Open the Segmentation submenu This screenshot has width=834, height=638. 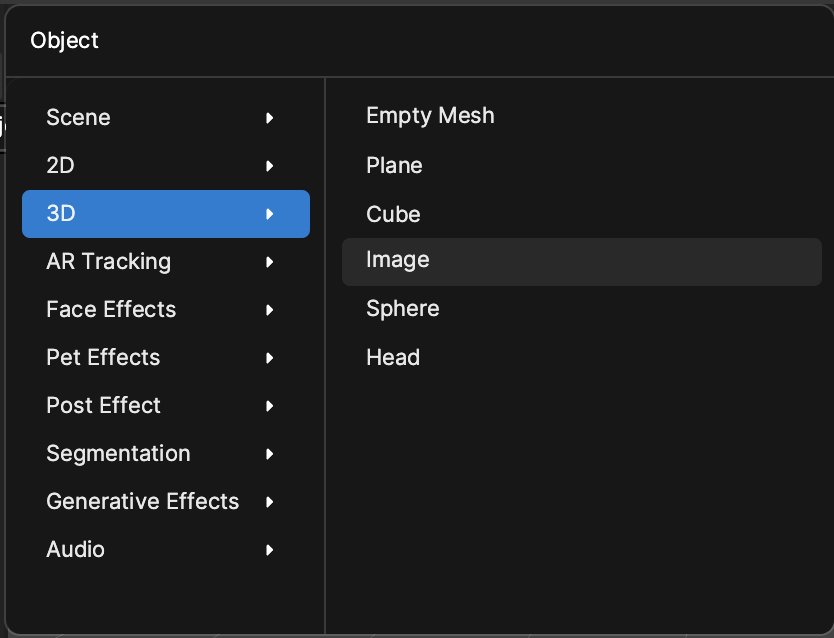[165, 454]
